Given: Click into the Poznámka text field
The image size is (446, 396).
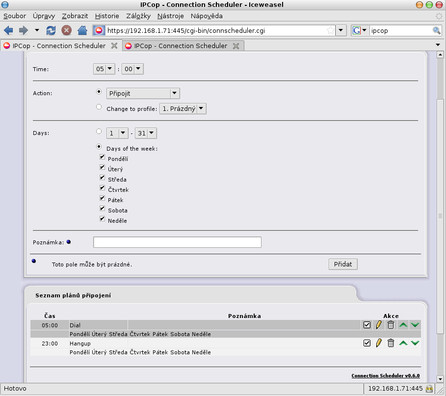Looking at the screenshot, I should click(177, 242).
